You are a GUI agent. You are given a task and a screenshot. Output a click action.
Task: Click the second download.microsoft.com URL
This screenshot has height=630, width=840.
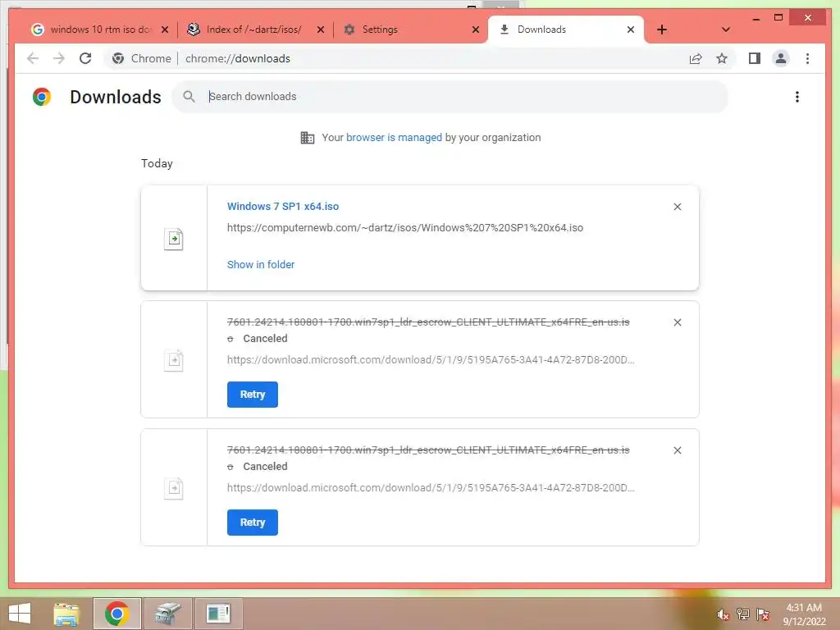(431, 488)
